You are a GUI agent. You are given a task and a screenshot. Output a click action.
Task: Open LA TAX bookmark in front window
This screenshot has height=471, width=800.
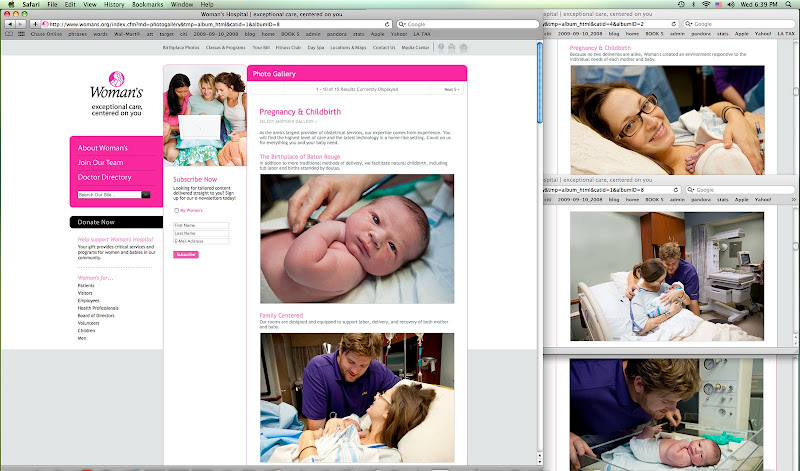[x=422, y=34]
